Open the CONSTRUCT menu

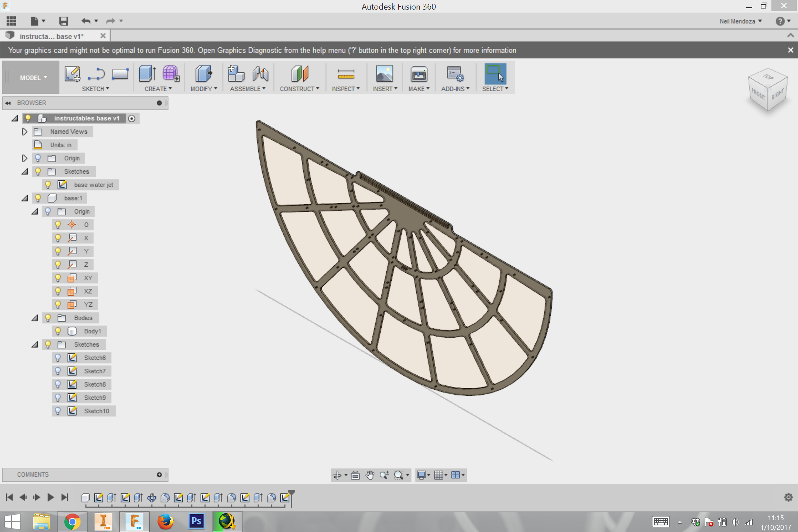click(x=299, y=89)
